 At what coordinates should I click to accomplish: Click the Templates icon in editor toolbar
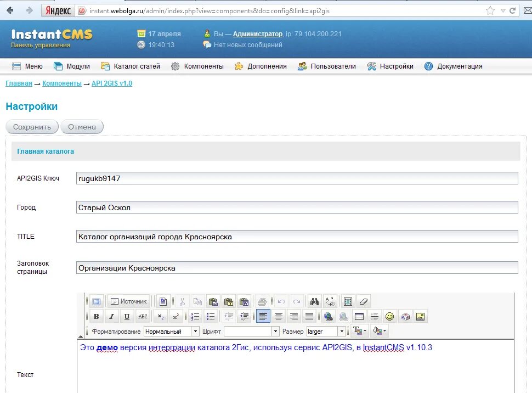point(163,301)
